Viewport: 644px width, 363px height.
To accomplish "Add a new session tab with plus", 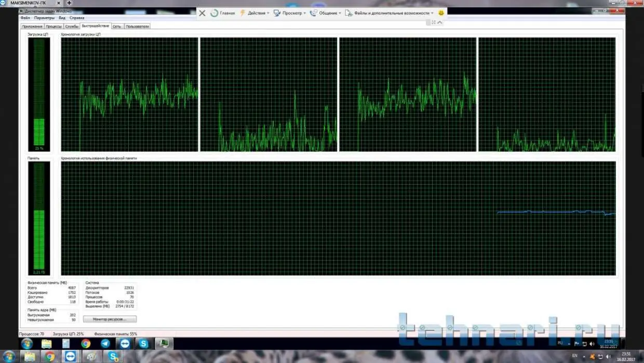I will [70, 3].
